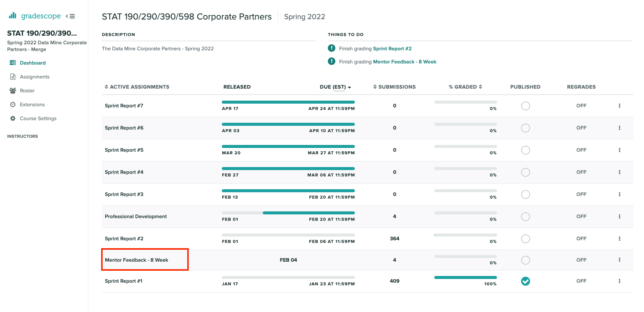Click the Assignments document icon
Image resolution: width=644 pixels, height=312 pixels.
[x=13, y=77]
